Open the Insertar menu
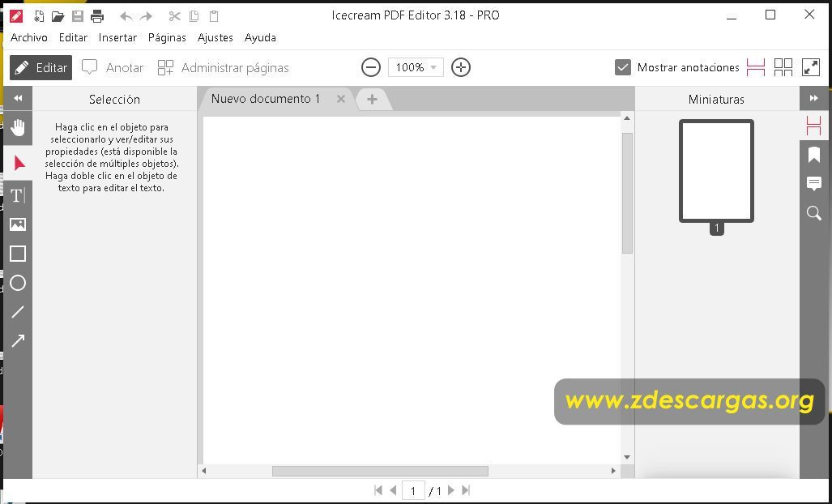Viewport: 832px width, 504px height. tap(117, 37)
